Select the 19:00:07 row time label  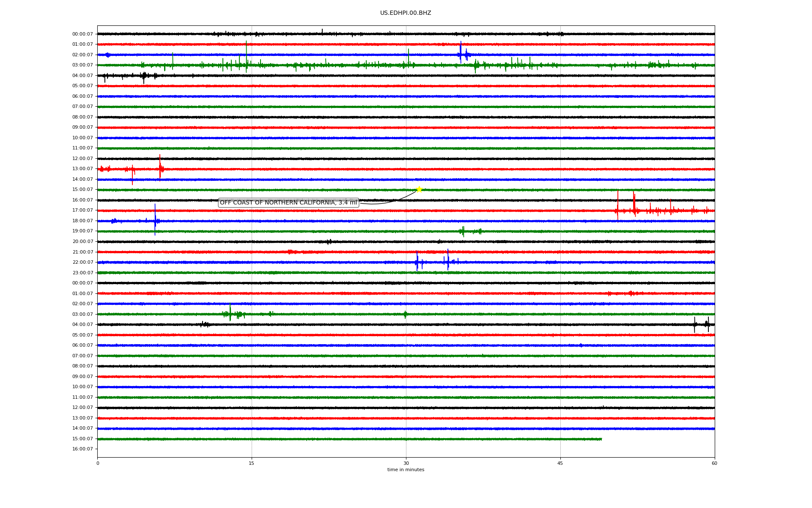pos(82,231)
